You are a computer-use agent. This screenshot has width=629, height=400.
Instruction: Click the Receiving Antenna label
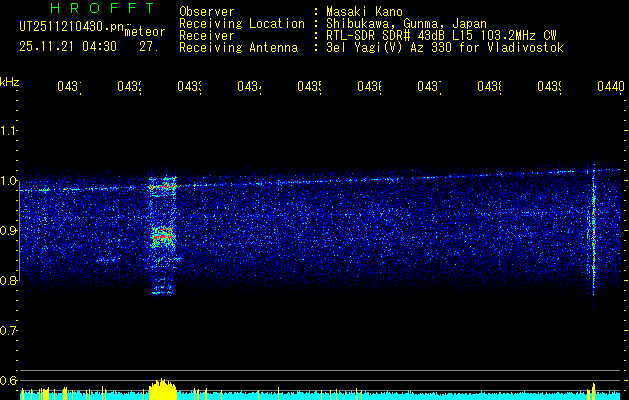coord(238,48)
